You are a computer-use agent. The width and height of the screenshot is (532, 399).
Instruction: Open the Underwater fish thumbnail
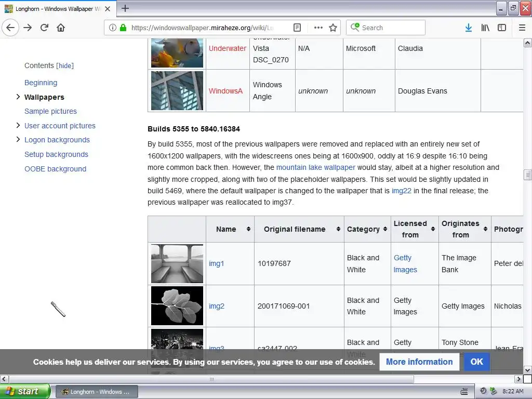click(x=177, y=52)
